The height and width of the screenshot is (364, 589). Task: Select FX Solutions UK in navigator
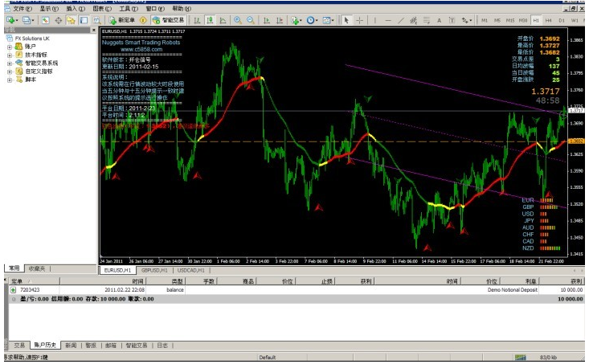pyautogui.click(x=32, y=39)
